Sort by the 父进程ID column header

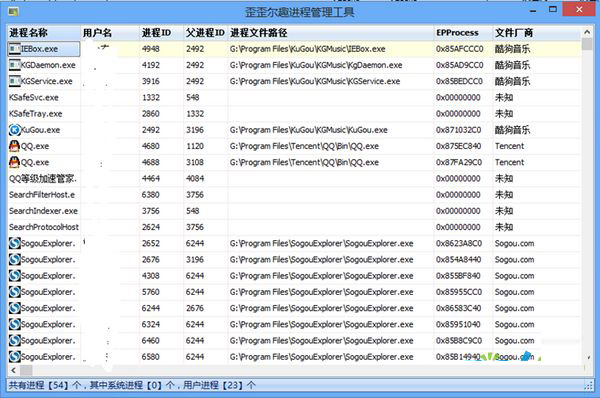click(205, 33)
